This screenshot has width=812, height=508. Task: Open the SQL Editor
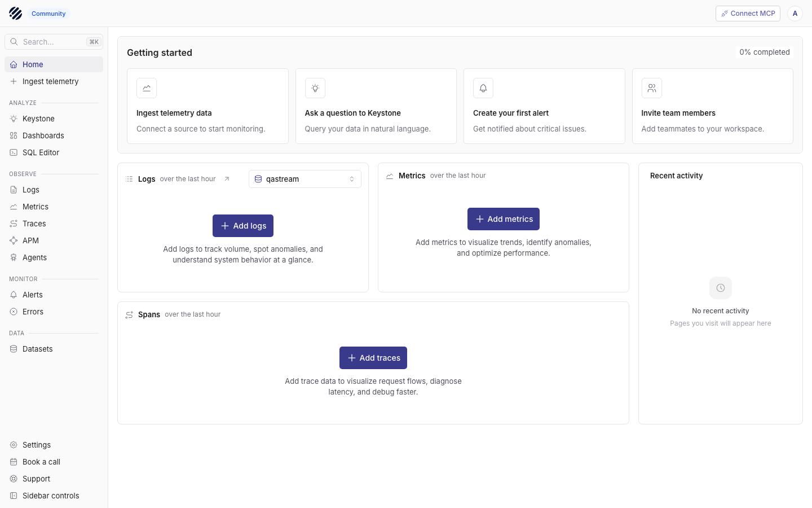[x=54, y=152]
